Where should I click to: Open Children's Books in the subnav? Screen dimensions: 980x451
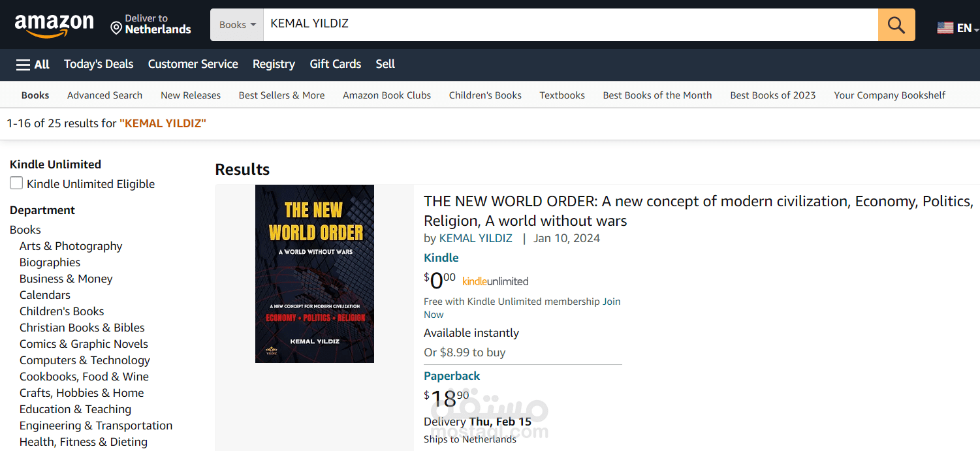pyautogui.click(x=485, y=95)
